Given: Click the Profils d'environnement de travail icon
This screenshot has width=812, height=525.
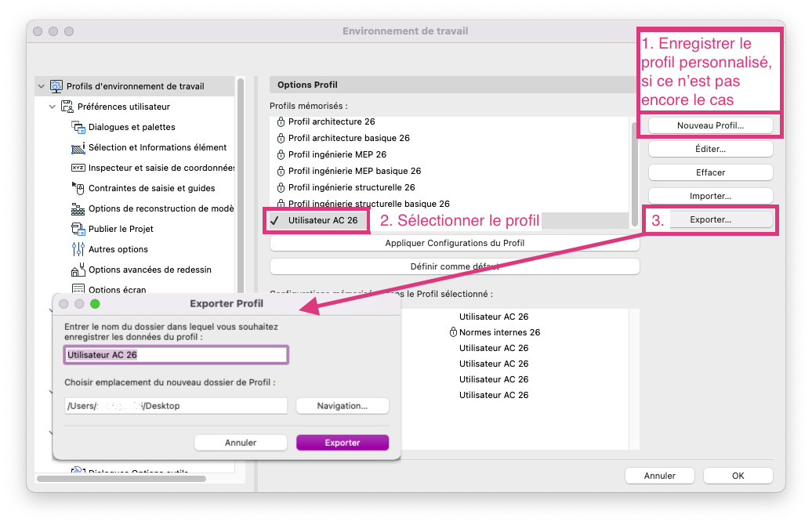Looking at the screenshot, I should coord(56,86).
